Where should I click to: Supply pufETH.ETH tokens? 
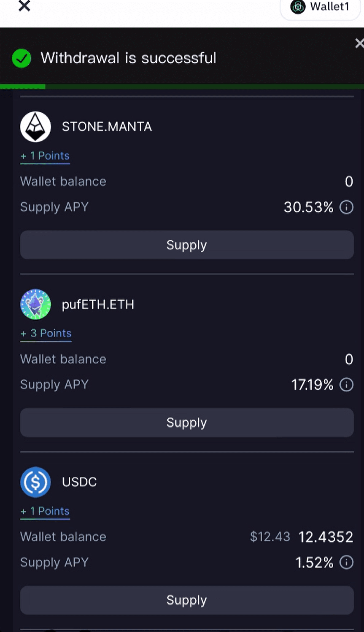click(x=186, y=423)
